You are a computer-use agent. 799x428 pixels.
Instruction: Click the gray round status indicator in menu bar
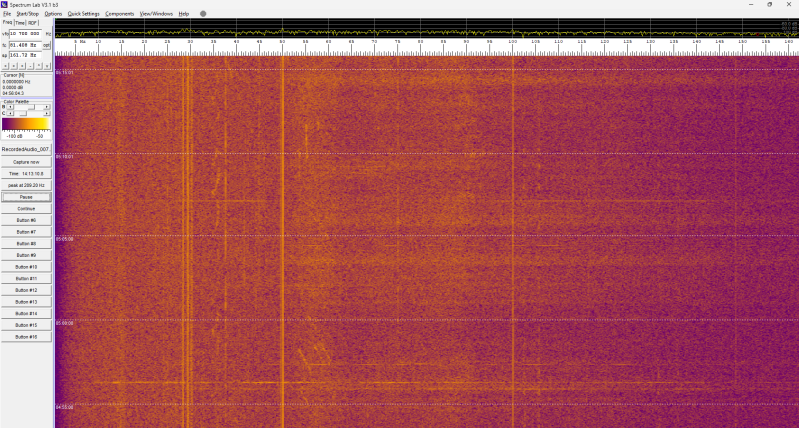(x=203, y=14)
